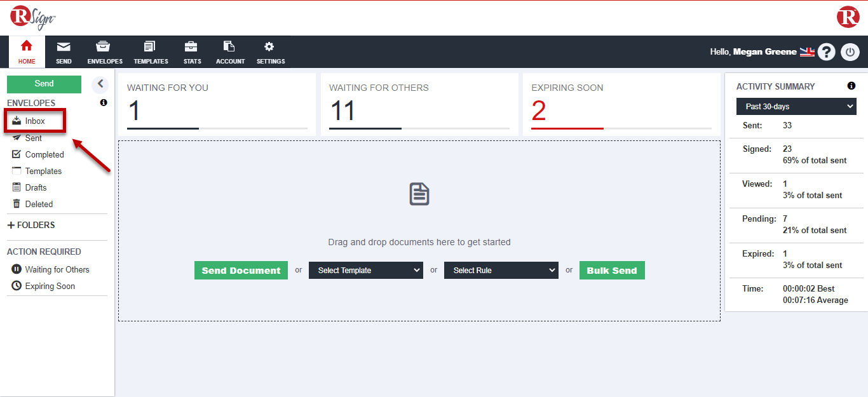Click the green Send Document button
This screenshot has width=868, height=397.
pyautogui.click(x=241, y=271)
